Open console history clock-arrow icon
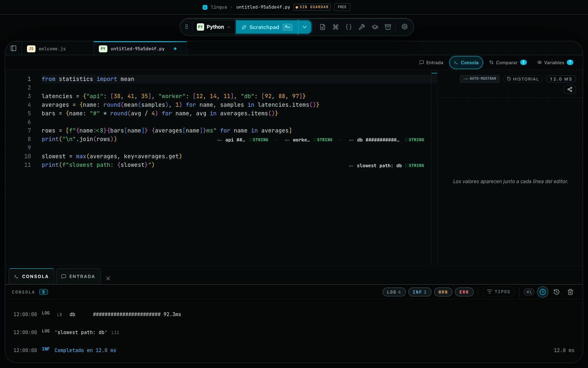 [x=557, y=292]
